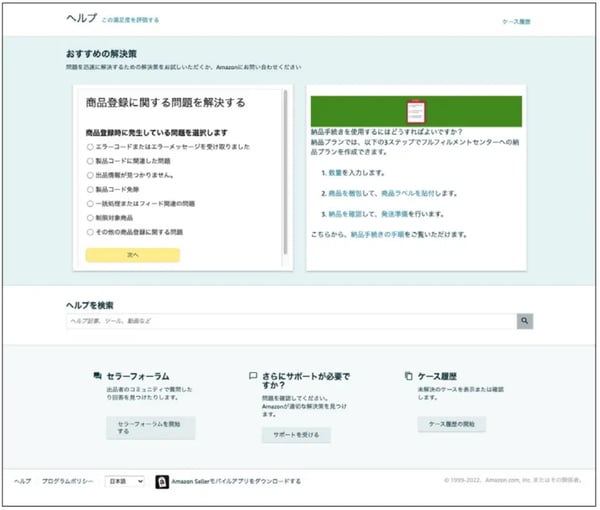Open the 発送準備 link in step 3
Screen dimensions: 600x510
click(394, 214)
